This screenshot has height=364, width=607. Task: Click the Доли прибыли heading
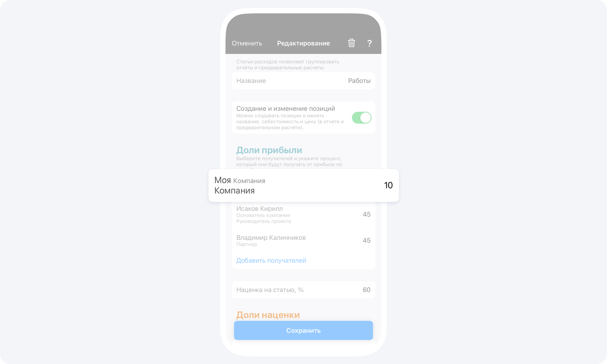tap(269, 150)
